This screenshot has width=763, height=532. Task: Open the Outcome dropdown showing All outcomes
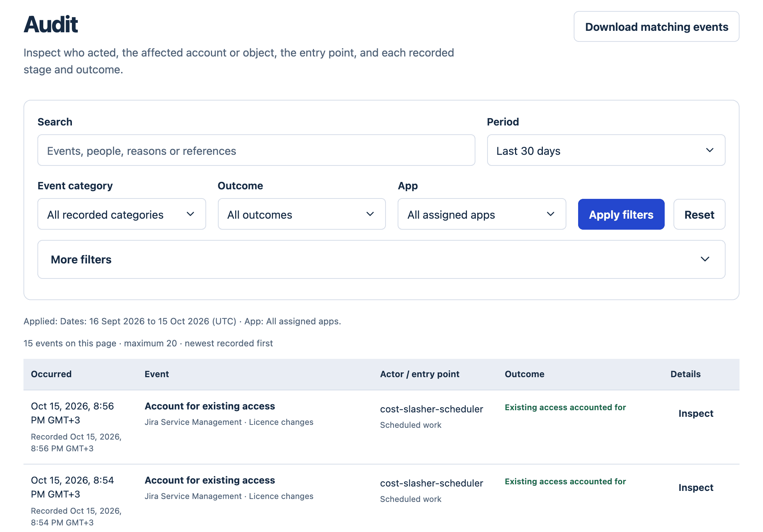pyautogui.click(x=302, y=214)
